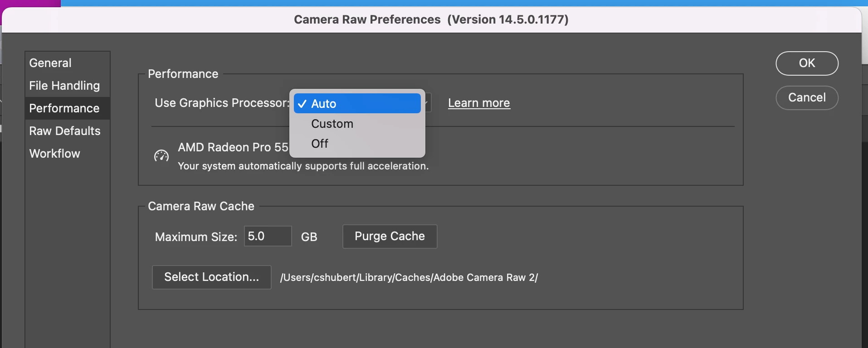Screen dimensions: 868x348
Task: Click the Maximum Size input field
Action: click(x=268, y=236)
